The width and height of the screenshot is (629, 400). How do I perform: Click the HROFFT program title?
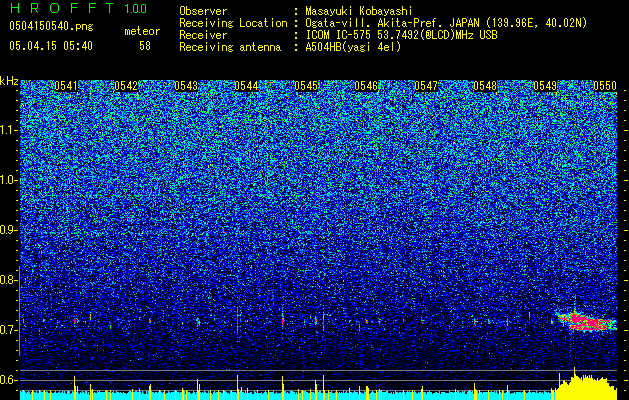pyautogui.click(x=62, y=8)
